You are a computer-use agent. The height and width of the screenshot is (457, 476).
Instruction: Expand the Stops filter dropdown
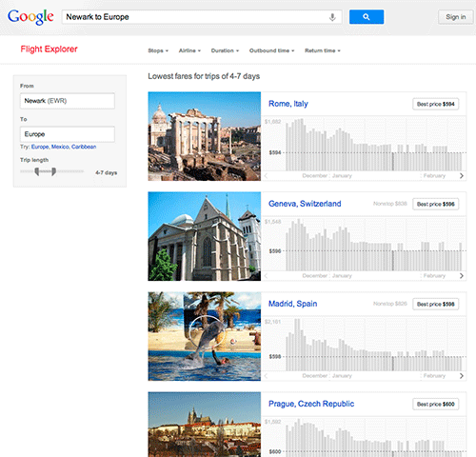[x=158, y=50]
